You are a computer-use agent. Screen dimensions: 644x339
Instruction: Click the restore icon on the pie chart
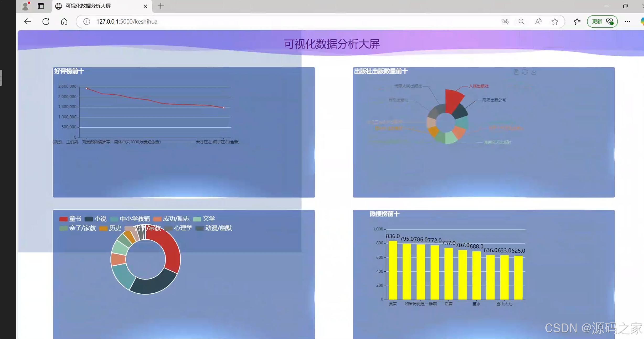525,72
